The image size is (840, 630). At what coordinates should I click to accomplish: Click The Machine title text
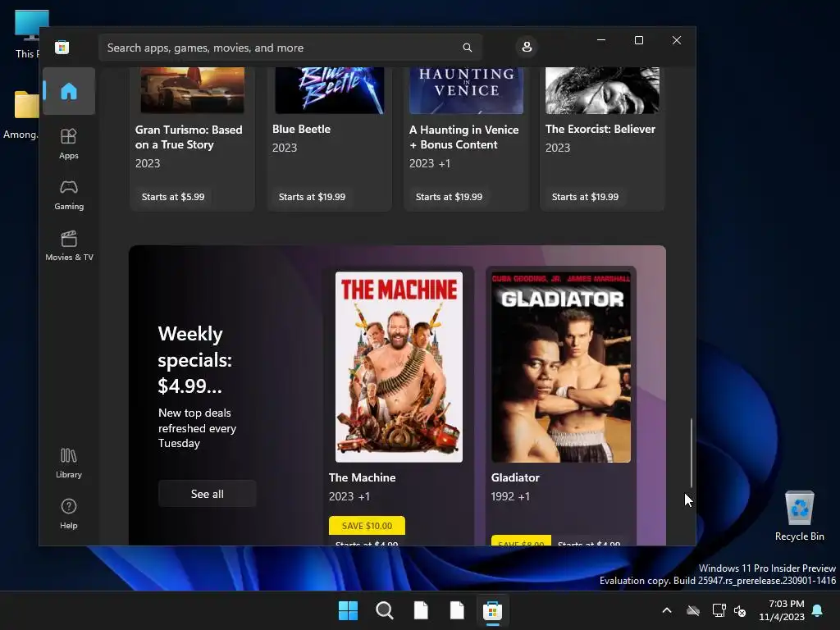coord(362,478)
